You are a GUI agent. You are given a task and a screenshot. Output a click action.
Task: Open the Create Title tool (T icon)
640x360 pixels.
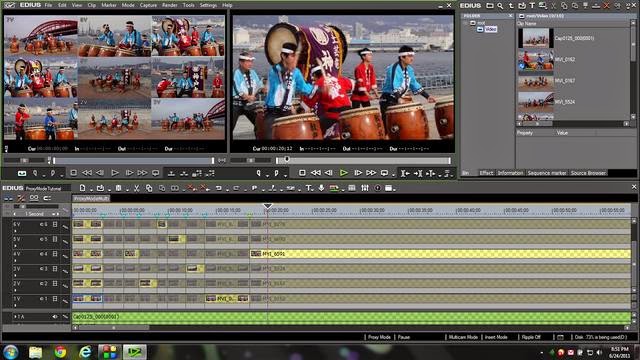309,188
